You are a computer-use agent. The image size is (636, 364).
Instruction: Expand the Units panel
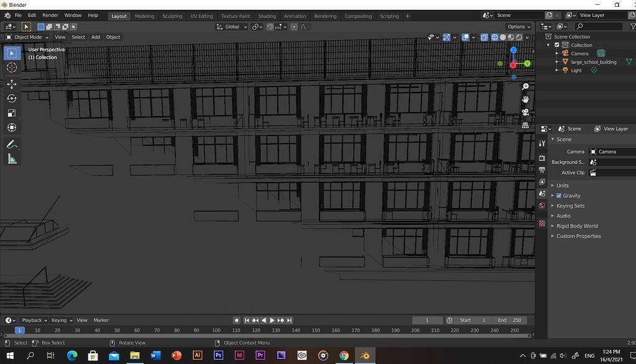tap(562, 185)
